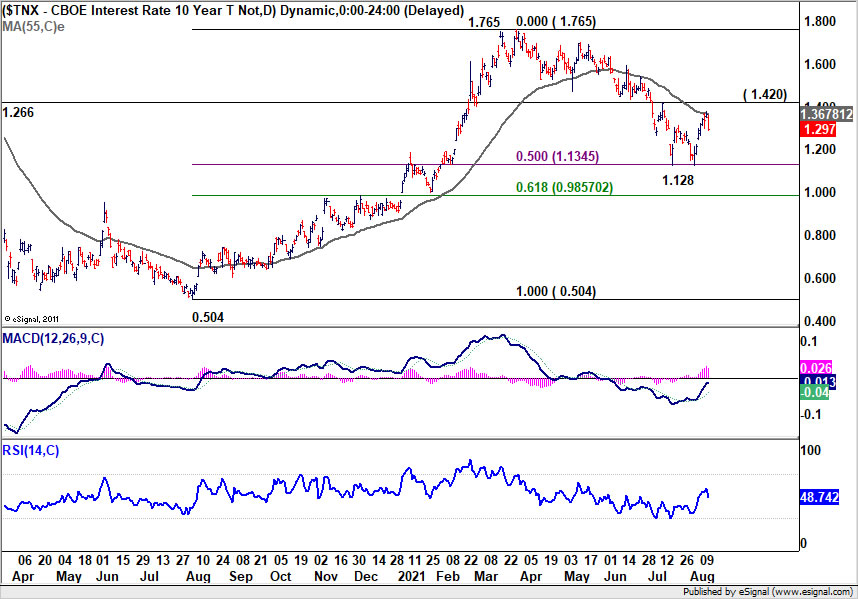The height and width of the screenshot is (599, 858).
Task: Click the ( 1.420) resistance label
Action: pos(764,95)
